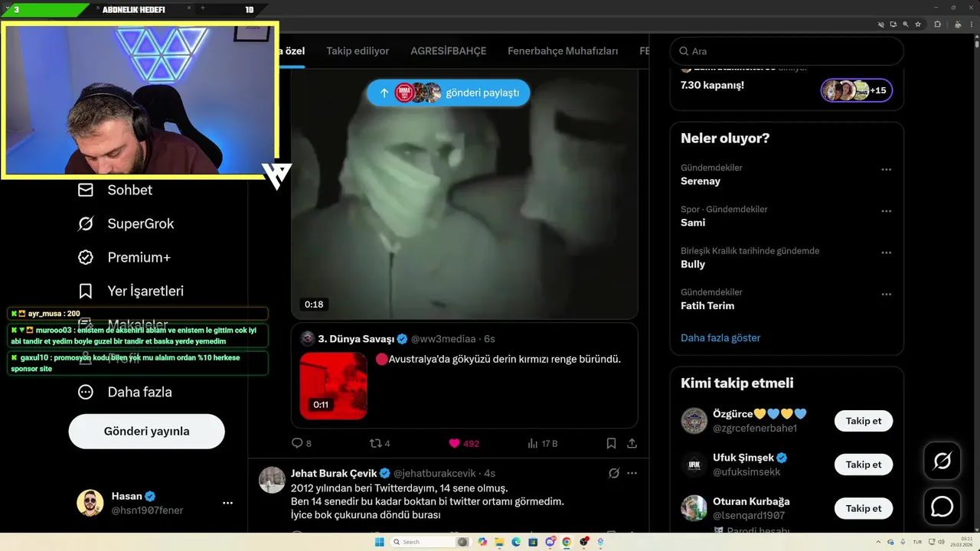Click the Gönderi yayınla button

146,431
